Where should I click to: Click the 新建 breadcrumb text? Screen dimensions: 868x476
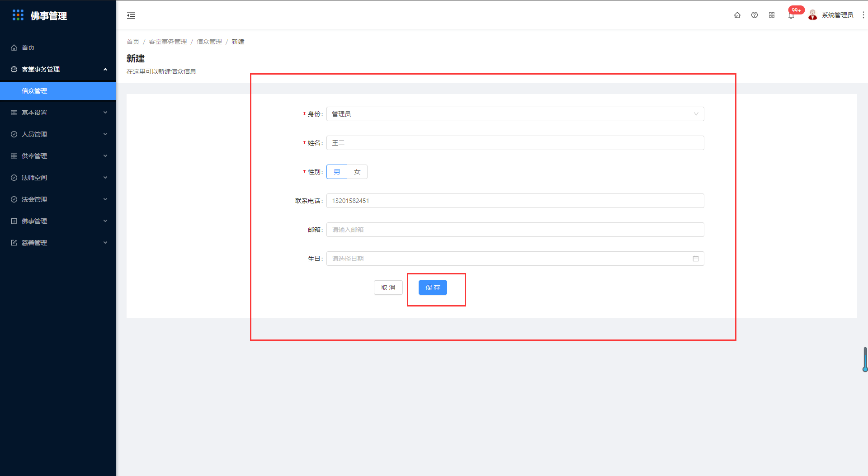tap(238, 42)
